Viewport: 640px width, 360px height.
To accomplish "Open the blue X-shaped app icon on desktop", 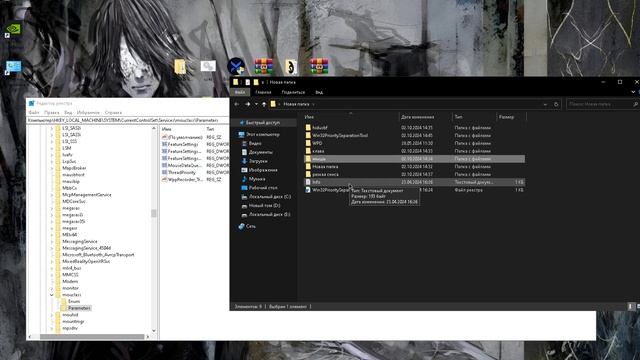I will coord(236,67).
